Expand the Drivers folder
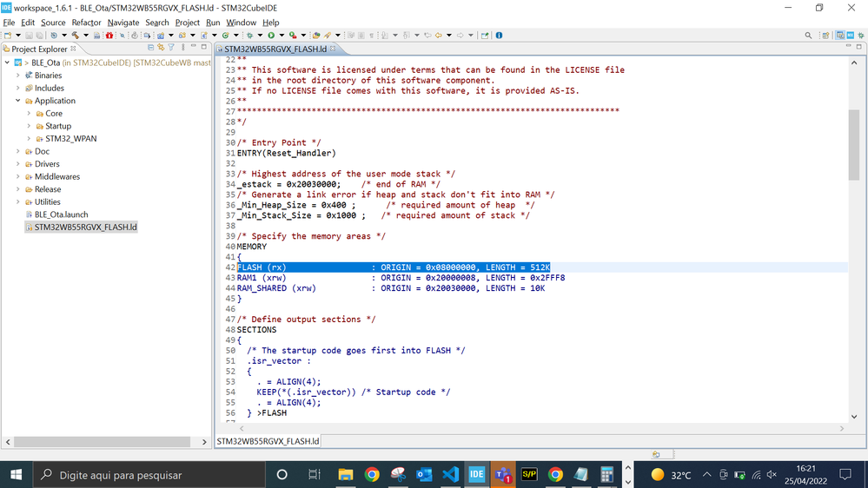 17,164
